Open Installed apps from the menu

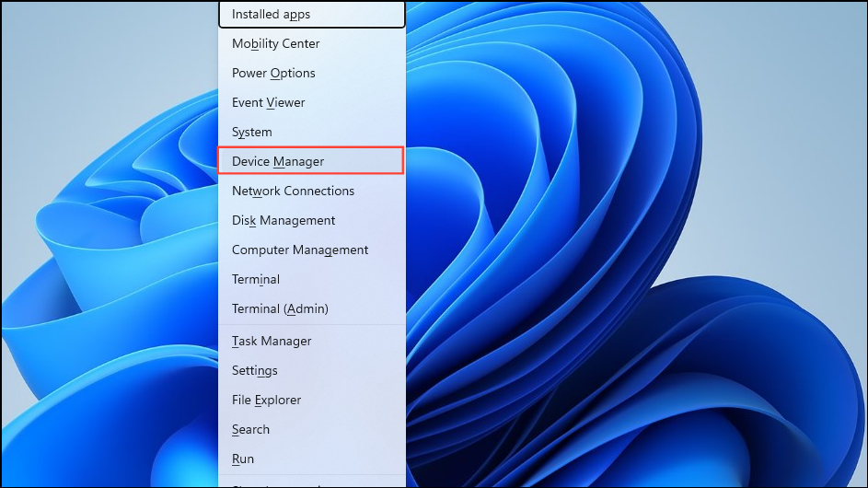coord(312,15)
